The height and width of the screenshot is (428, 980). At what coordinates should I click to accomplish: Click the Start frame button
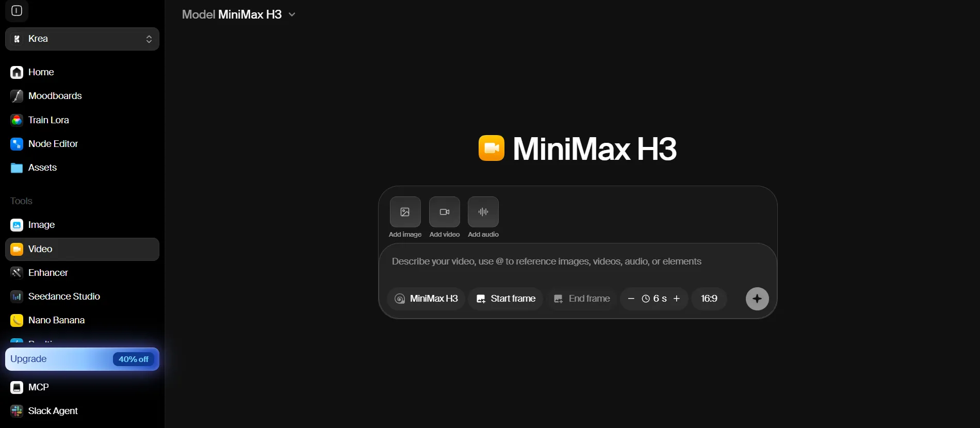(505, 299)
